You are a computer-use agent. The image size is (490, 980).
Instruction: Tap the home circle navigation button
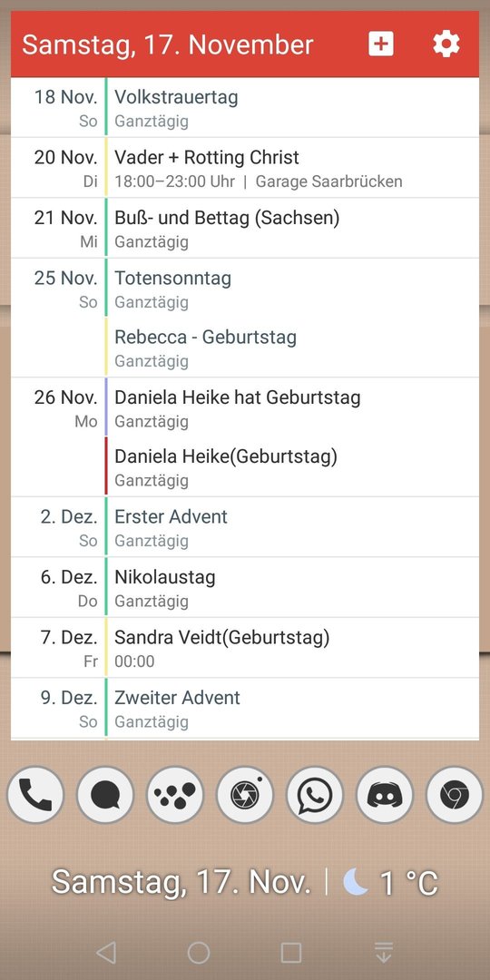(199, 953)
